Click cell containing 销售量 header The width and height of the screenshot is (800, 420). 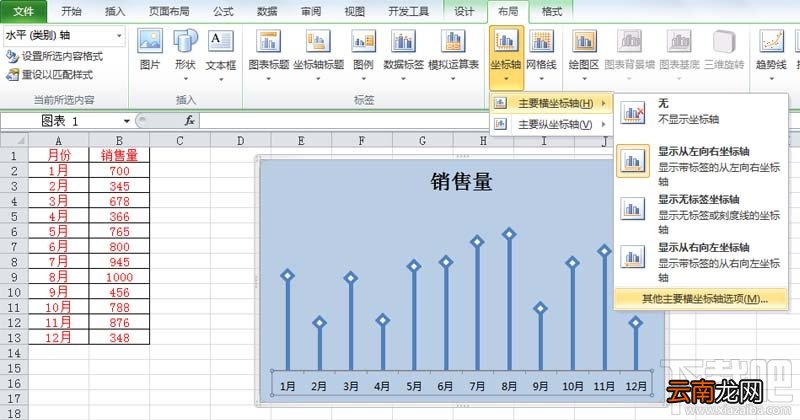click(119, 155)
